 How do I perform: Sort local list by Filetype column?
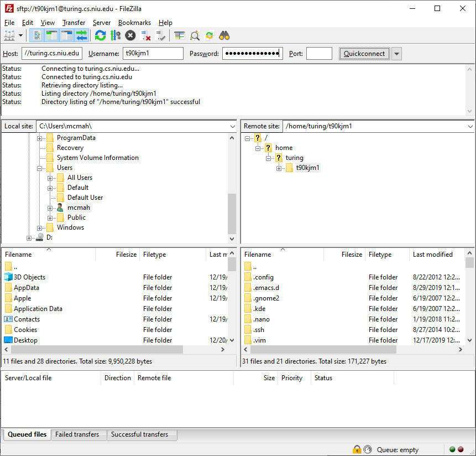[172, 255]
